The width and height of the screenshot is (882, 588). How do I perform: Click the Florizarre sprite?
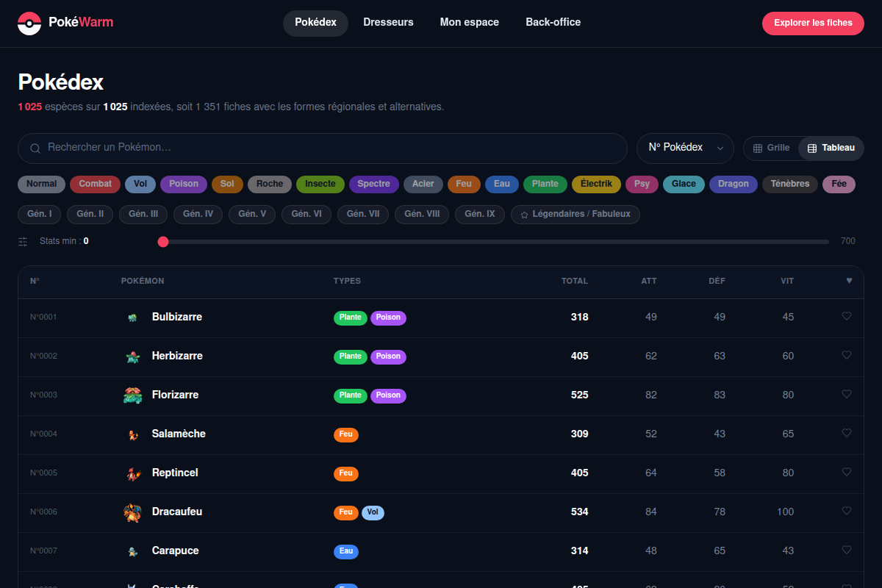click(132, 395)
